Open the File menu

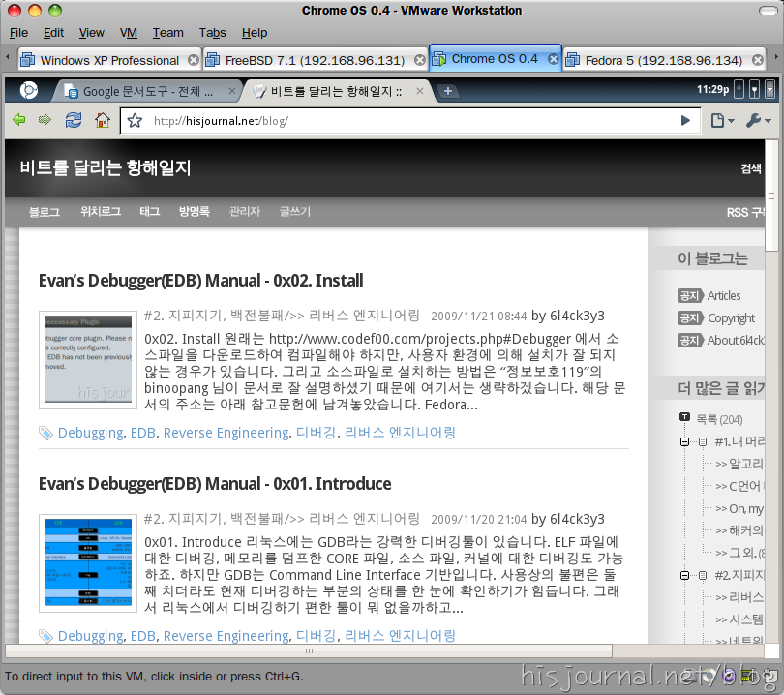(18, 33)
